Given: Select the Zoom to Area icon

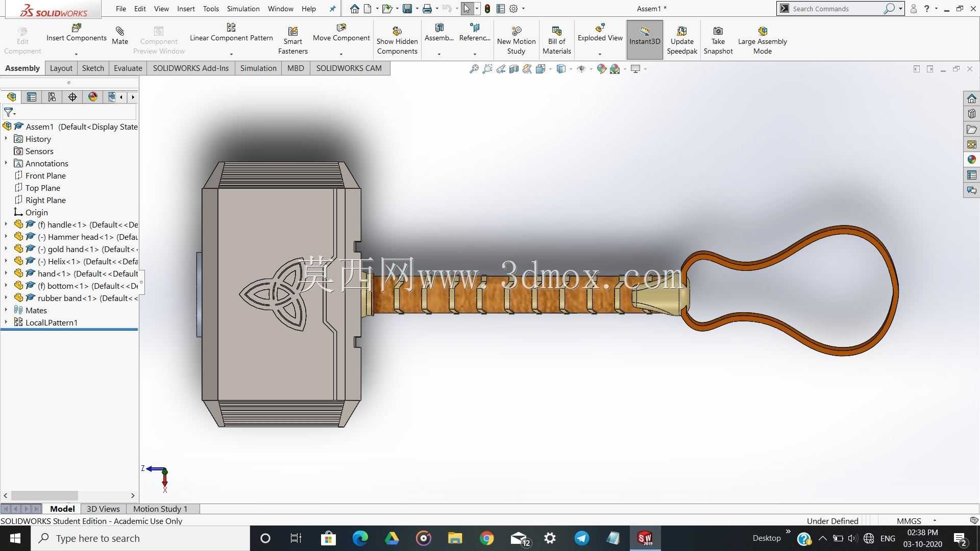Looking at the screenshot, I should 487,69.
